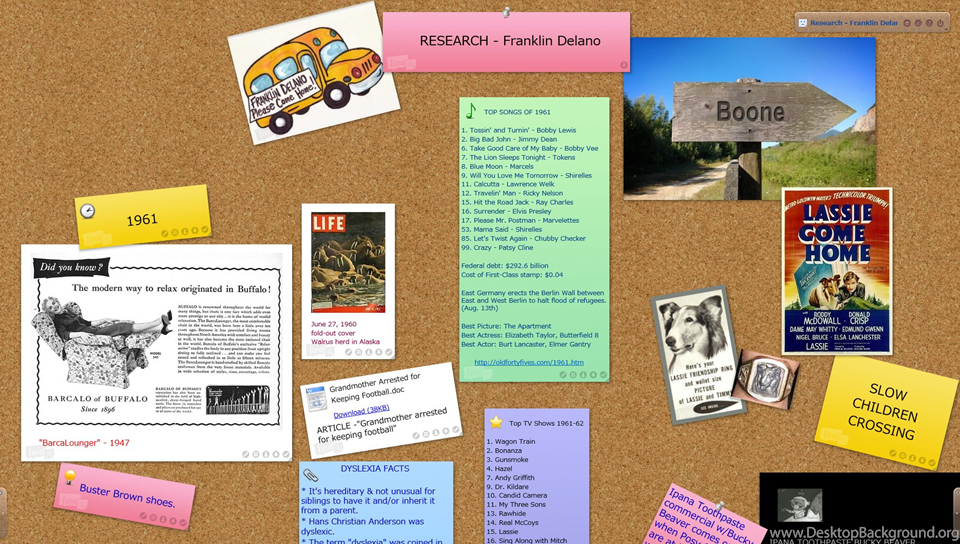Edit the Grandmother Arrested article note
Image resolution: width=960 pixels, height=544 pixels.
pos(416,435)
